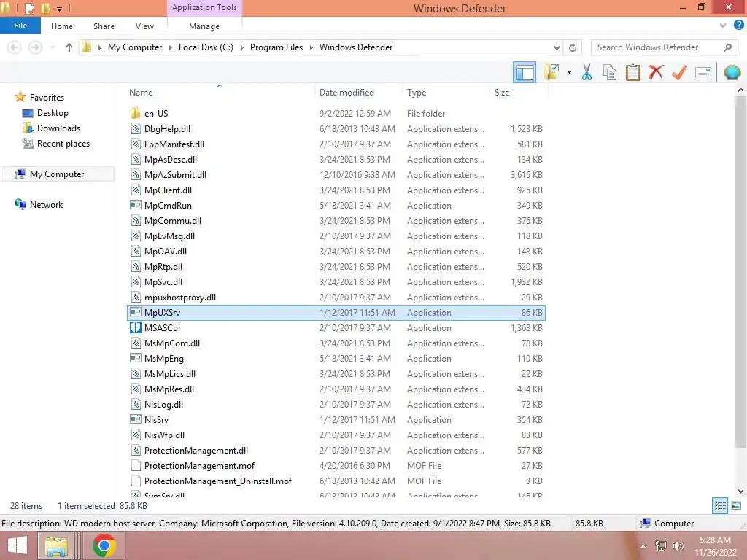Open the address bar history dropdown
This screenshot has width=747, height=560.
click(x=557, y=47)
